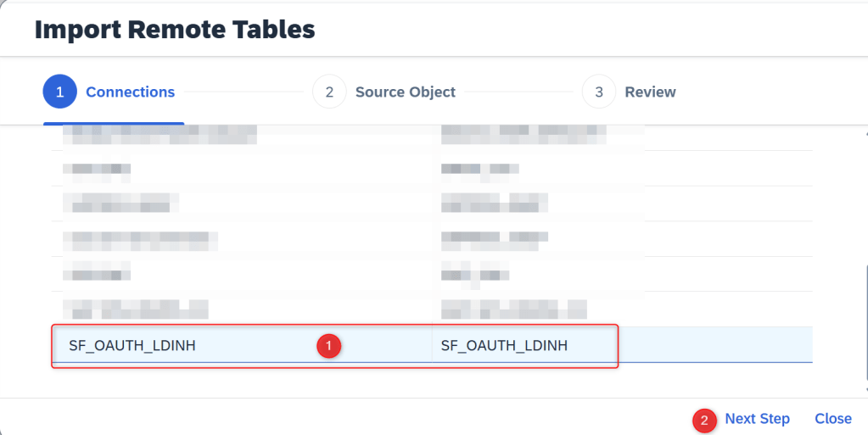Click the red badge numbered 2

tap(704, 420)
